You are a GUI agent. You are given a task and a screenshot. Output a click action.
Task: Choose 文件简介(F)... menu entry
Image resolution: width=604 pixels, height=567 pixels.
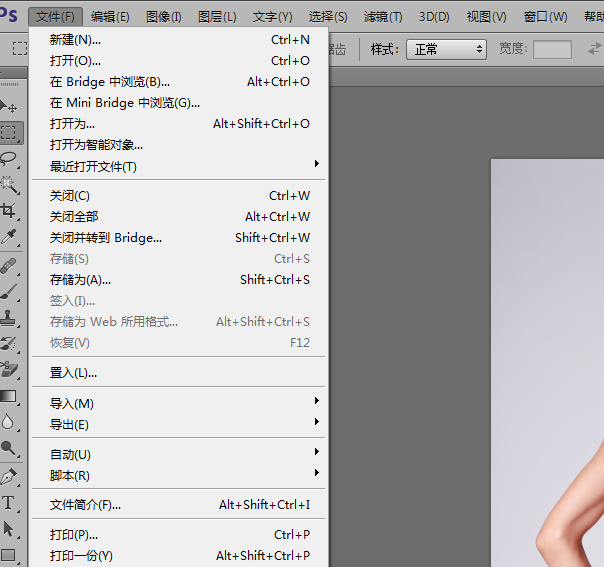(x=179, y=505)
